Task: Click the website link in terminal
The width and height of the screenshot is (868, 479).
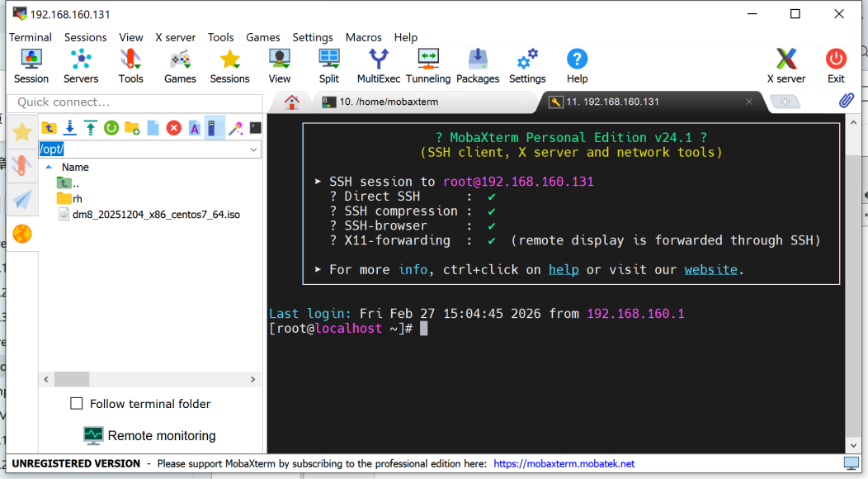Action: point(710,269)
